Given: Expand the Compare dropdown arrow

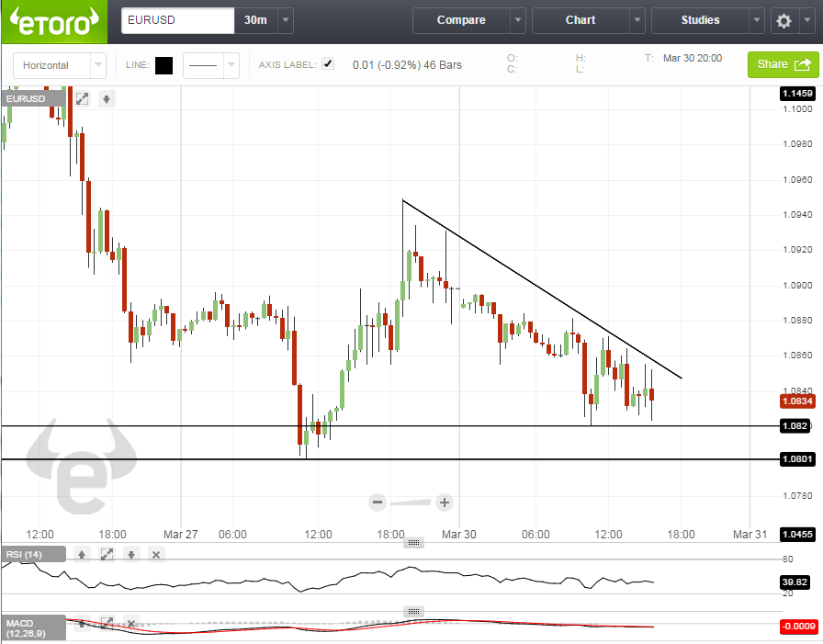Looking at the screenshot, I should 518,20.
